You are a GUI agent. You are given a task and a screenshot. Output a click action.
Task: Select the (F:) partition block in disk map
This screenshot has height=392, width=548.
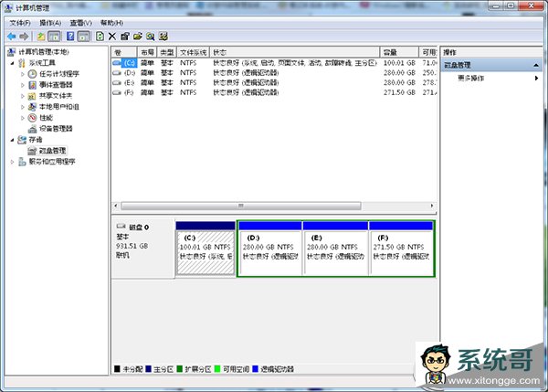click(401, 249)
